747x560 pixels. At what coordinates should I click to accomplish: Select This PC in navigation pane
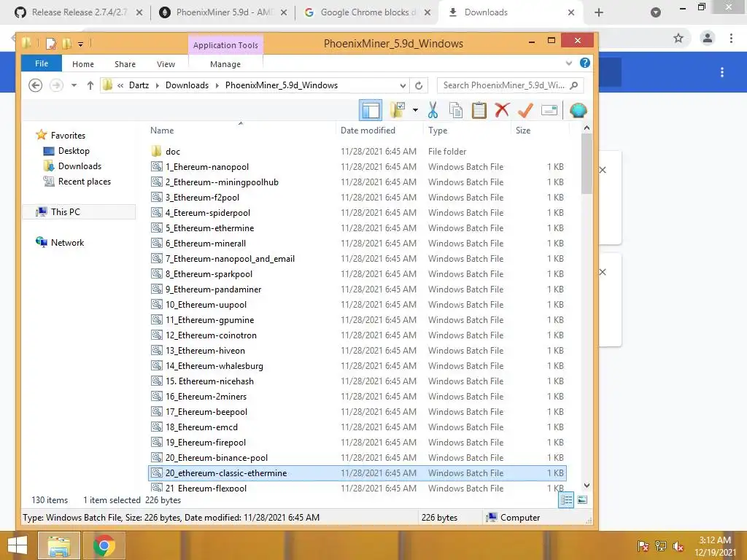pyautogui.click(x=65, y=212)
